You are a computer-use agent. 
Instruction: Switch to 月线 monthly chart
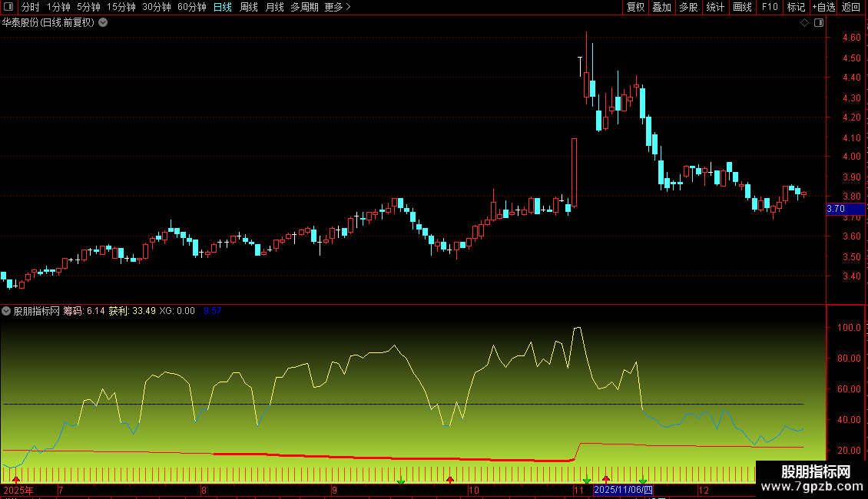pyautogui.click(x=274, y=7)
